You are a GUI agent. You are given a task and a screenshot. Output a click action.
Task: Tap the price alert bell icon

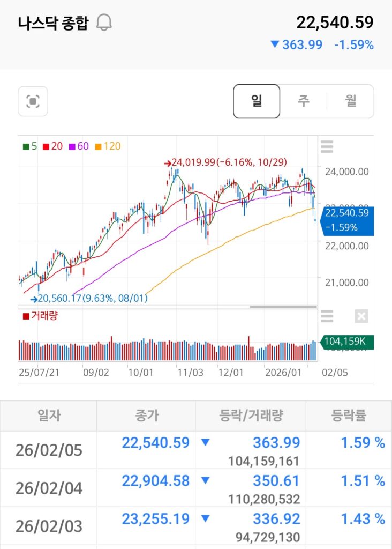tap(104, 23)
